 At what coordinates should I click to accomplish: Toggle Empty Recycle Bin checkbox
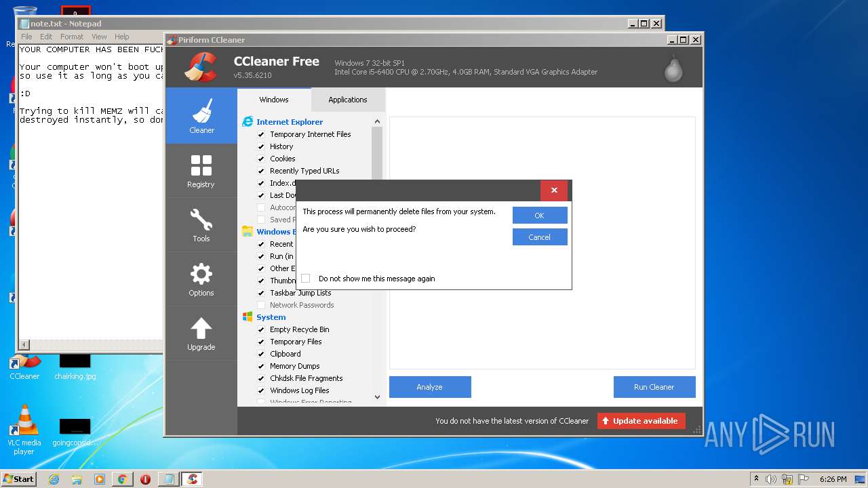tap(261, 329)
